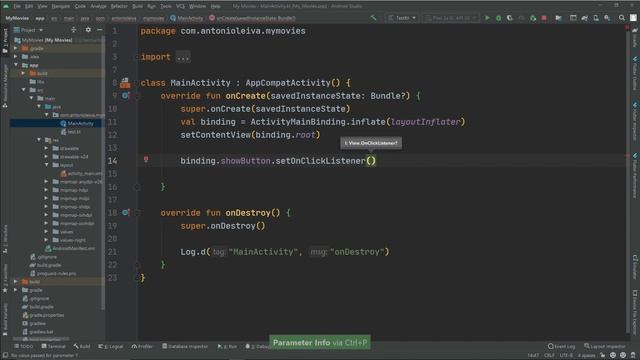This screenshot has height=360, width=640.
Task: Open the VCS menu
Action: point(180,6)
